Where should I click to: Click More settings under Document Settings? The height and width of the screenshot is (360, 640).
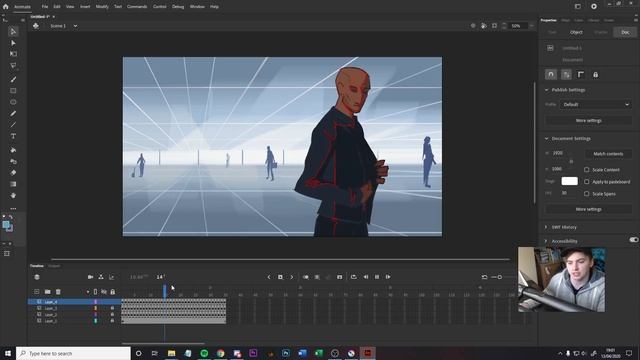(x=588, y=209)
